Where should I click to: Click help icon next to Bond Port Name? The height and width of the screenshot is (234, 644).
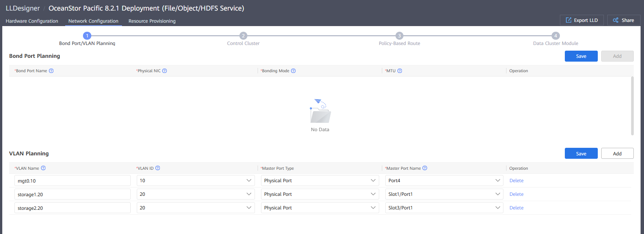[x=51, y=71]
